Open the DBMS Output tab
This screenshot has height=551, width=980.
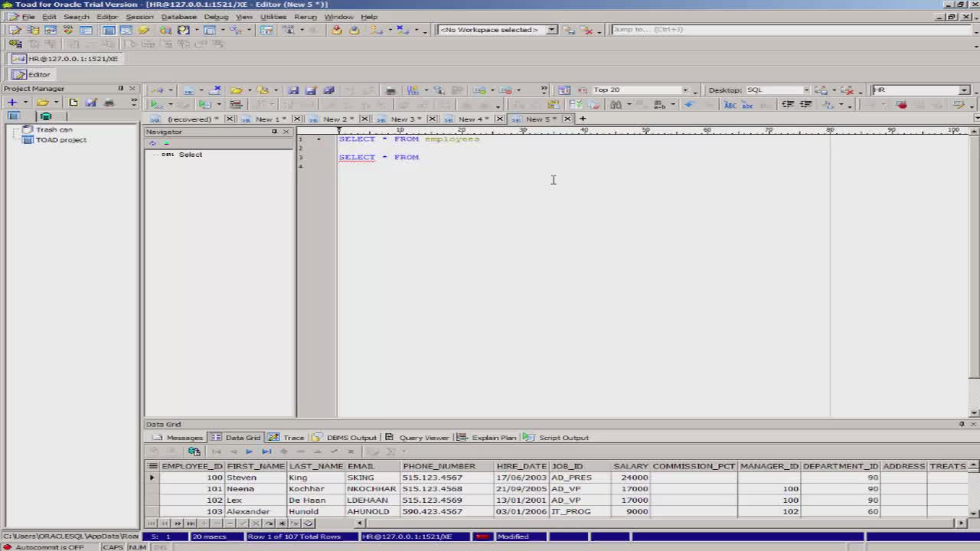pos(345,438)
